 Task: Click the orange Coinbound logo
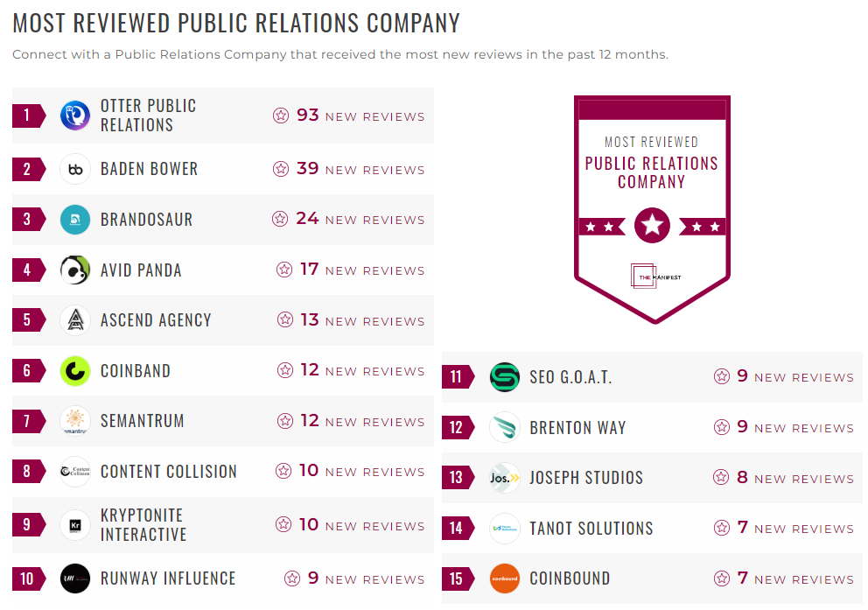pos(504,578)
